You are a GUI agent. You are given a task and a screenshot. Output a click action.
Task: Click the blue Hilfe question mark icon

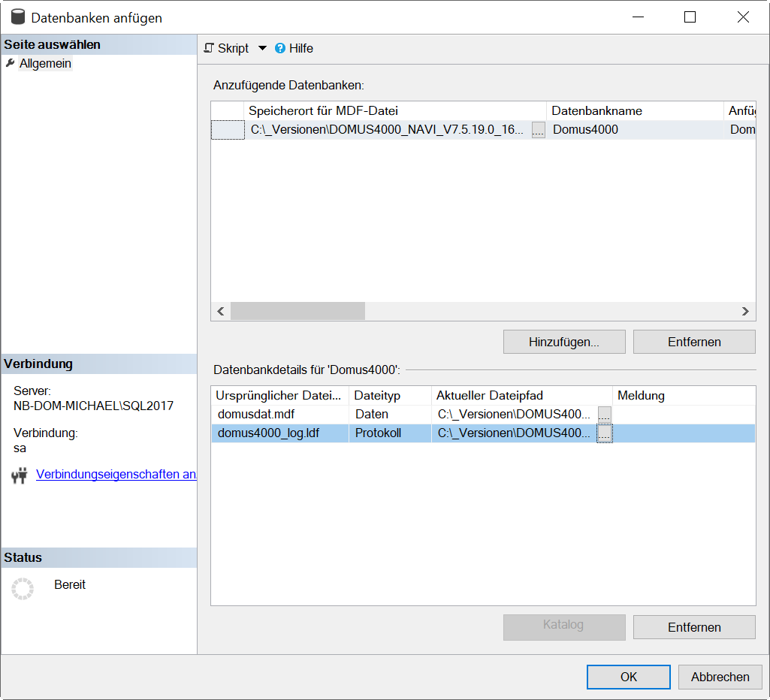[x=280, y=48]
